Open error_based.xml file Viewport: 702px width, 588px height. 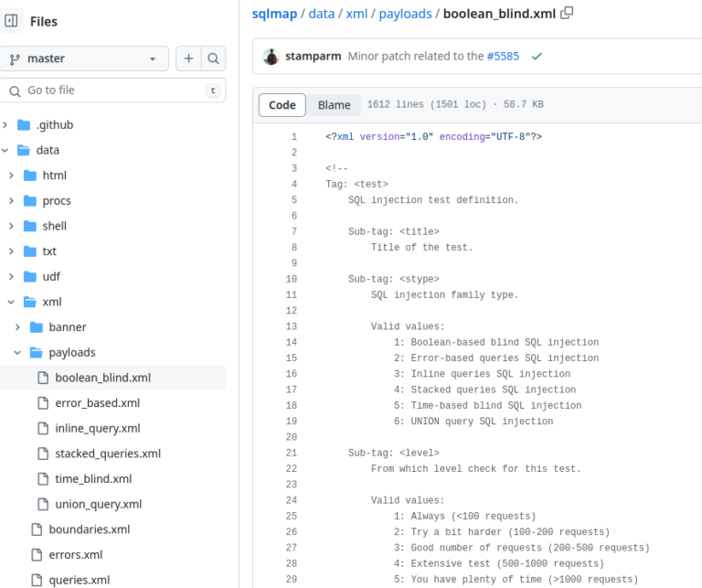point(97,403)
